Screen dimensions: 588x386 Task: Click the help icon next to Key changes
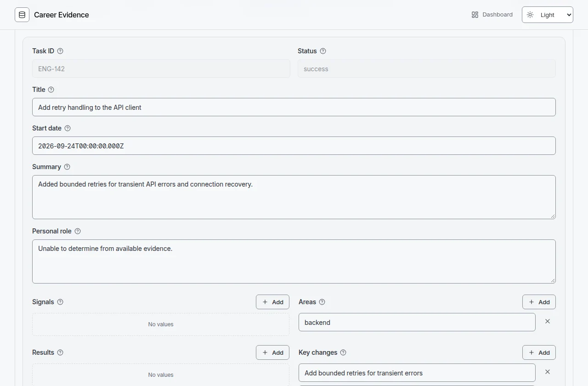[343, 352]
